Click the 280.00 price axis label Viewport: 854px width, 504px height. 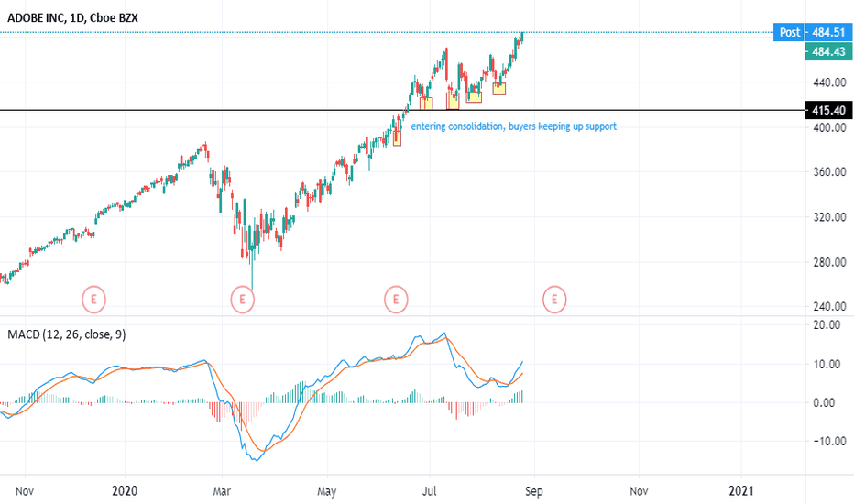[x=829, y=262]
